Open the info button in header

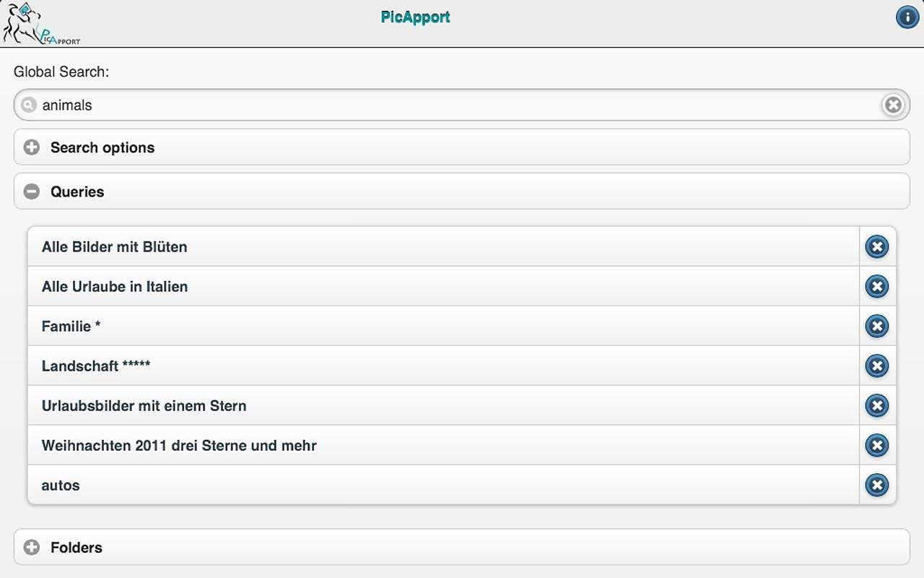(907, 17)
